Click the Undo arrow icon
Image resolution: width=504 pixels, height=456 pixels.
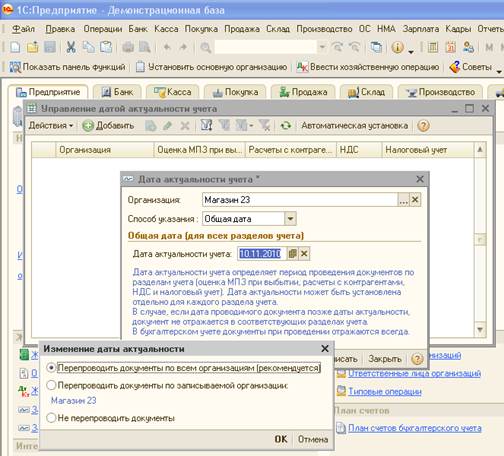click(167, 47)
